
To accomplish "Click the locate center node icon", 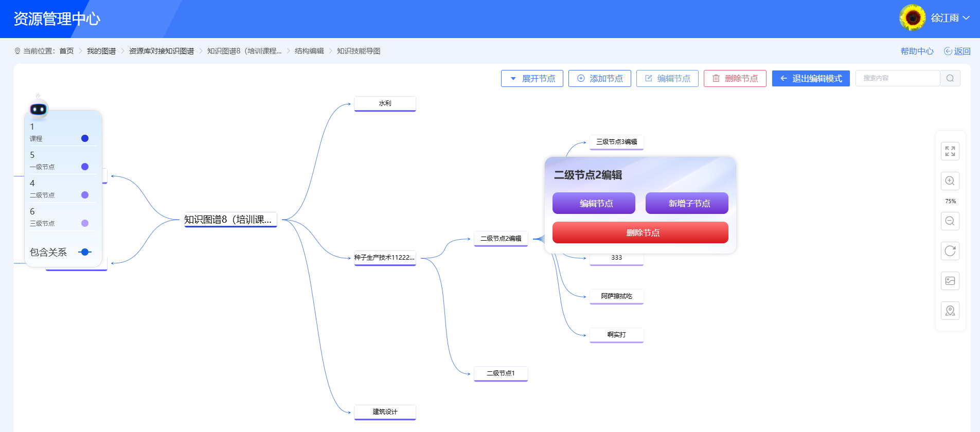I will click(x=950, y=311).
